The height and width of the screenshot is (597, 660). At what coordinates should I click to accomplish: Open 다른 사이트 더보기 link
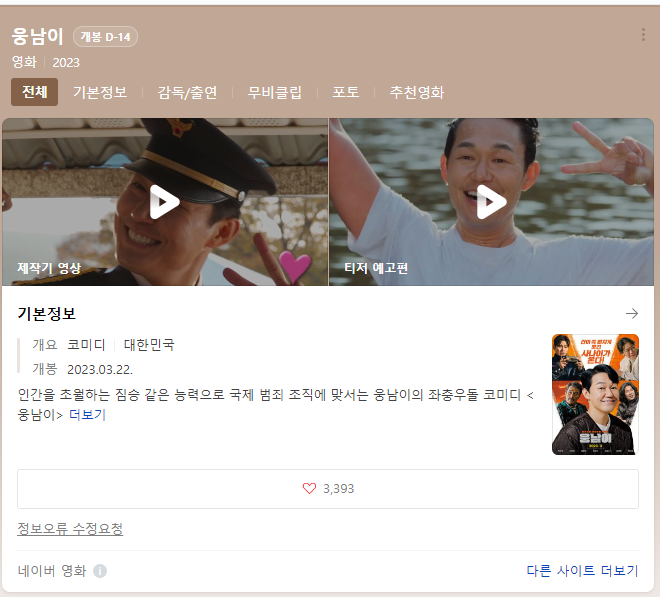click(x=583, y=571)
